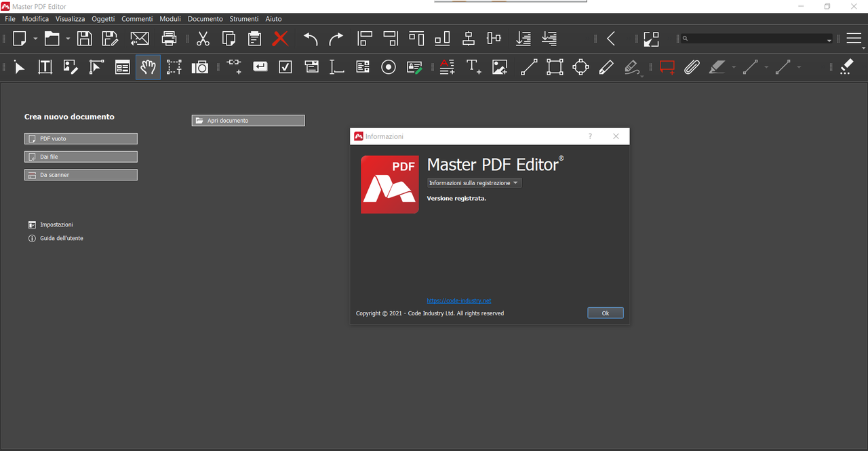Click the Open folder toolbar icon
Screen dimensions: 868x451
click(x=52, y=39)
